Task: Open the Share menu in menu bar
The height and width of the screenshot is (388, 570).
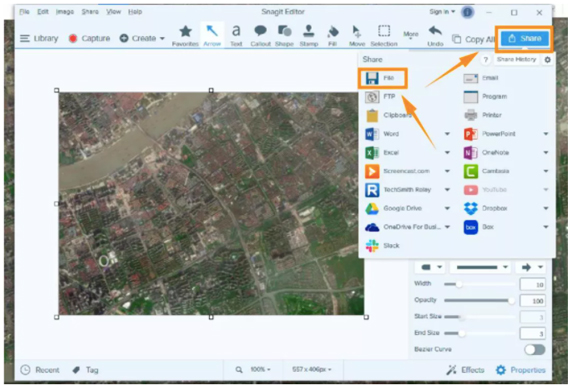Action: pyautogui.click(x=90, y=12)
